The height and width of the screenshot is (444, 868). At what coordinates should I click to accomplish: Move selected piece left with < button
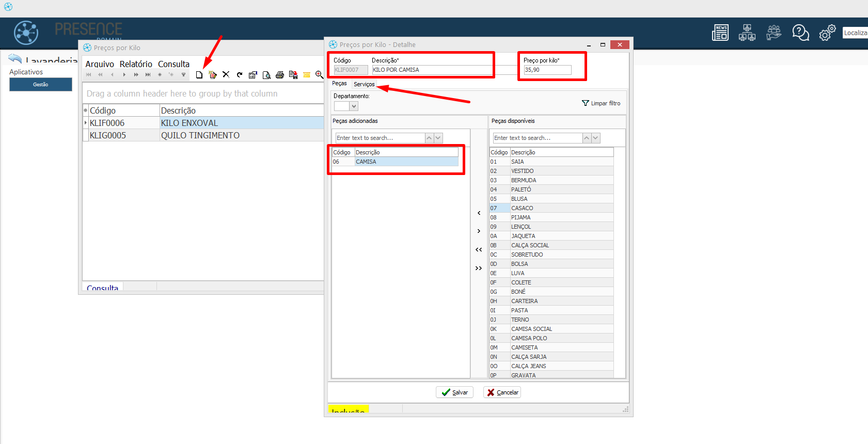tap(479, 213)
